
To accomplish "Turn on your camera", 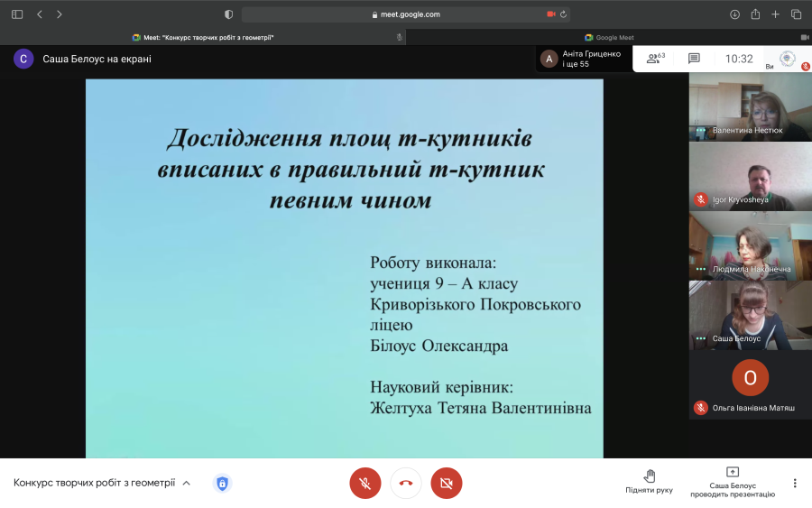I will [447, 483].
